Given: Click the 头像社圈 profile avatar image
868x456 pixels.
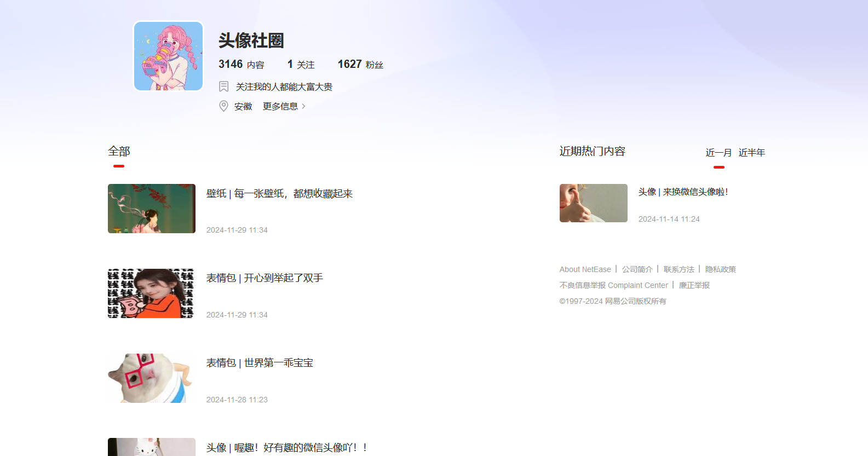Looking at the screenshot, I should click(x=169, y=56).
